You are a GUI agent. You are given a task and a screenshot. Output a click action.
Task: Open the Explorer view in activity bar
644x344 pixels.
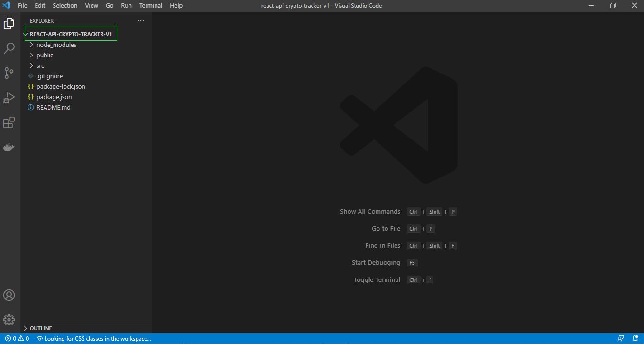[9, 23]
